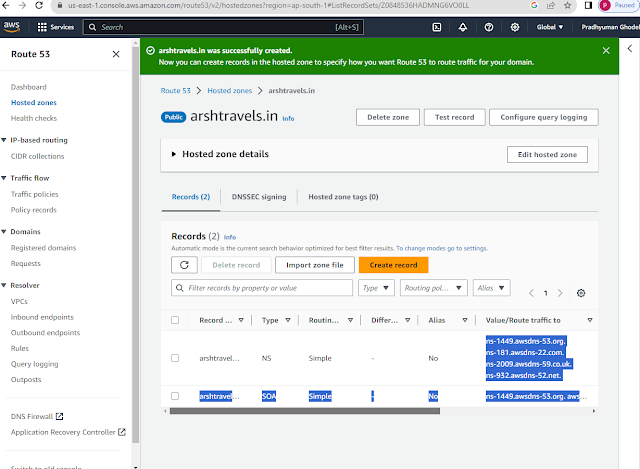Collapse Traffic flow section
Viewport: 640px width, 469px height.
[4, 178]
